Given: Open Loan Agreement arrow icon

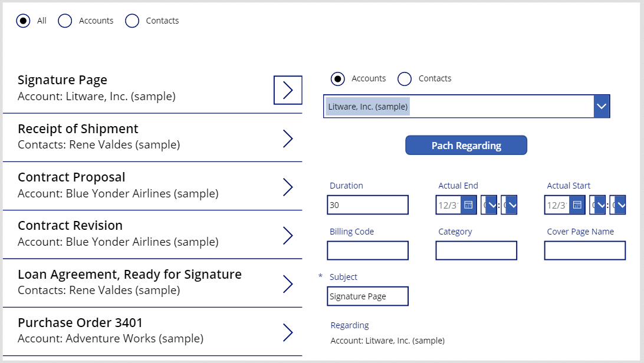Looking at the screenshot, I should coord(288,284).
